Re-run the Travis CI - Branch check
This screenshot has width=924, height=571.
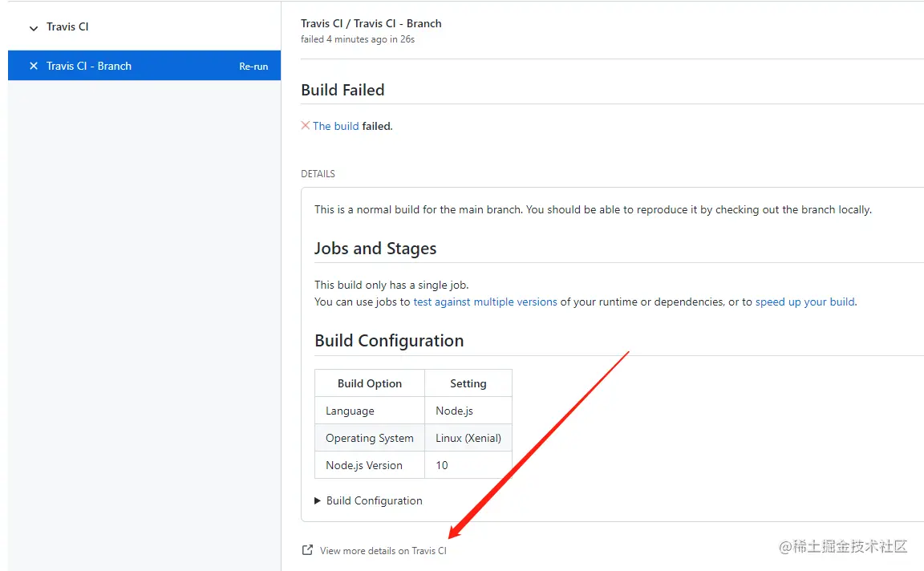(253, 67)
